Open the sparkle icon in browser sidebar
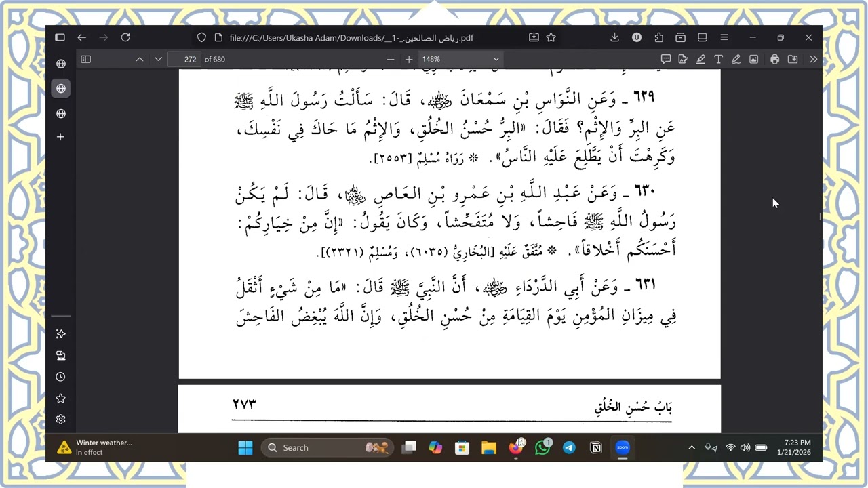The width and height of the screenshot is (868, 488). (x=60, y=333)
